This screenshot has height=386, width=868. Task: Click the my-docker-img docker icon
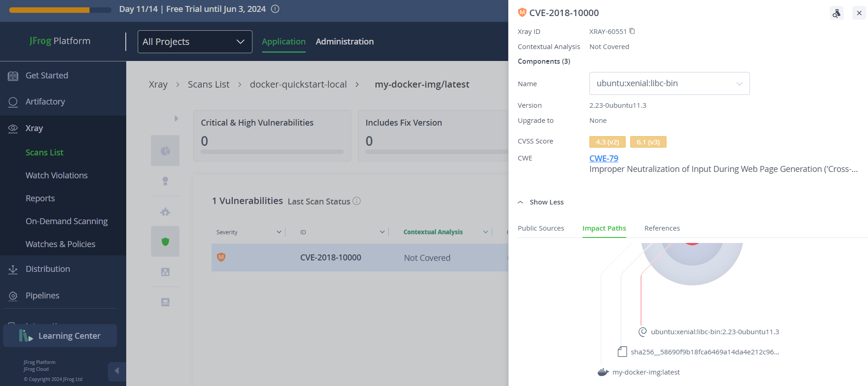point(603,372)
